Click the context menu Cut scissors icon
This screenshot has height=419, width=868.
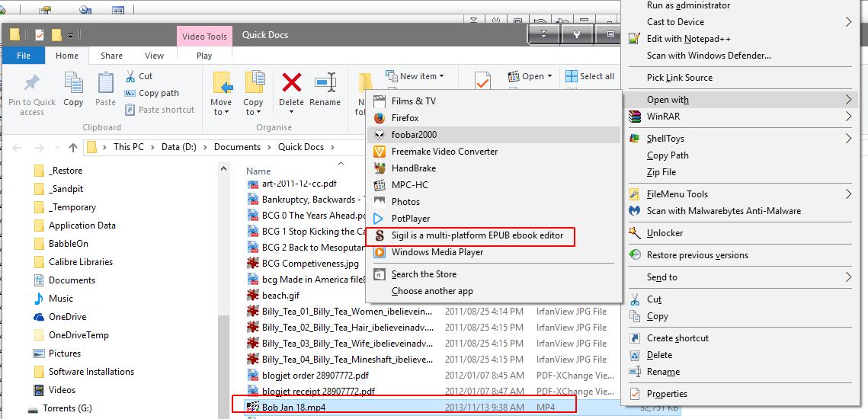tap(635, 299)
